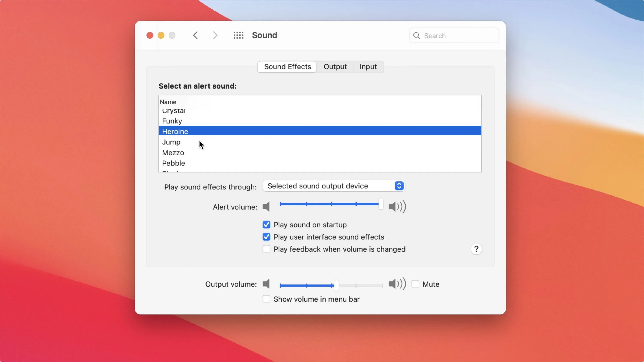Switch to the Output tab

pyautogui.click(x=335, y=67)
